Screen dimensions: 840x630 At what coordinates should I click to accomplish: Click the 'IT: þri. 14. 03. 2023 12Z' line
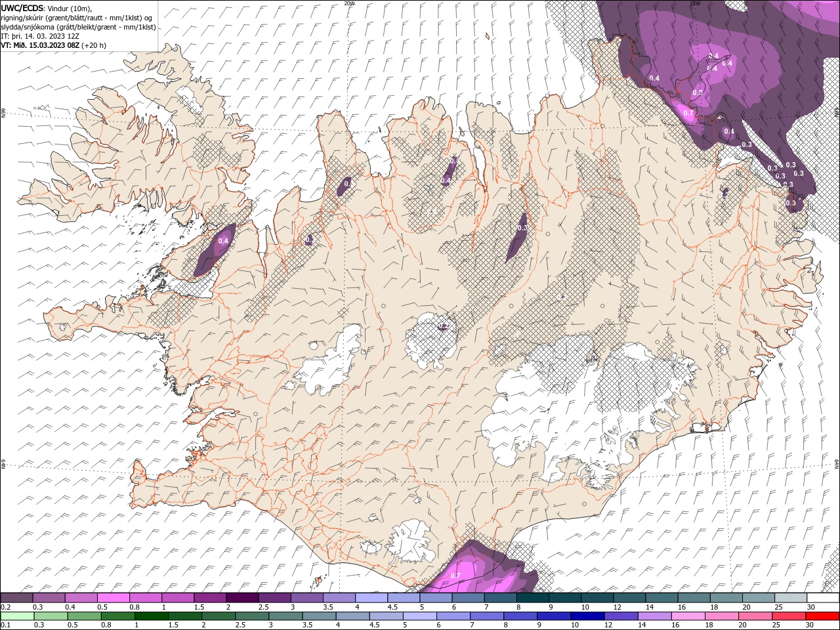click(x=40, y=36)
